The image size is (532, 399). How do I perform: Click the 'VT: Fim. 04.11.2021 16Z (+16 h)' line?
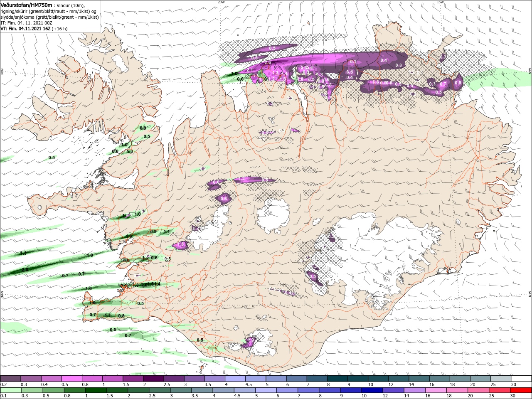coord(34,29)
